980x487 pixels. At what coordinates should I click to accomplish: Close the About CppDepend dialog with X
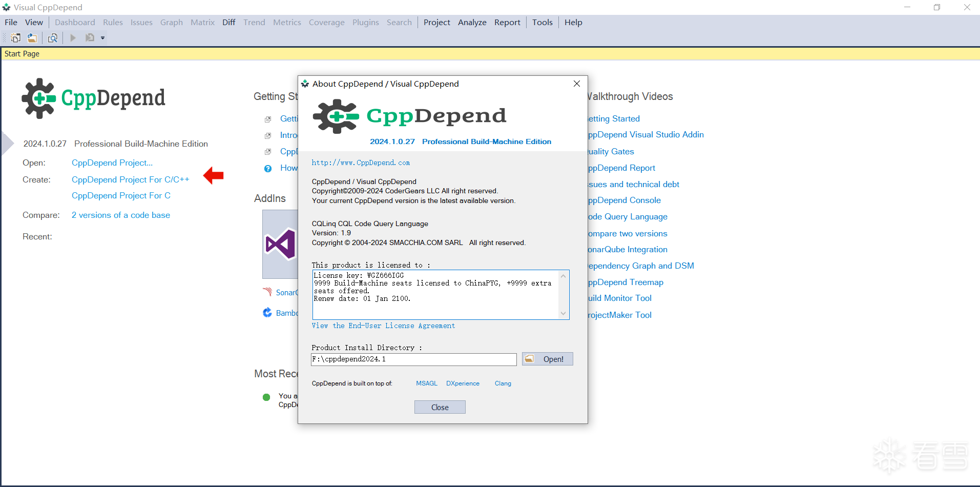[x=577, y=84]
